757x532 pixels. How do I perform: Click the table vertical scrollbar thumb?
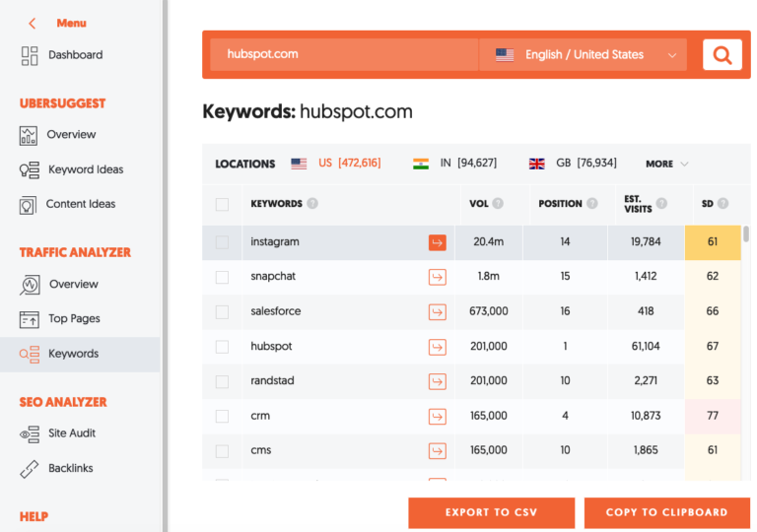tap(746, 234)
